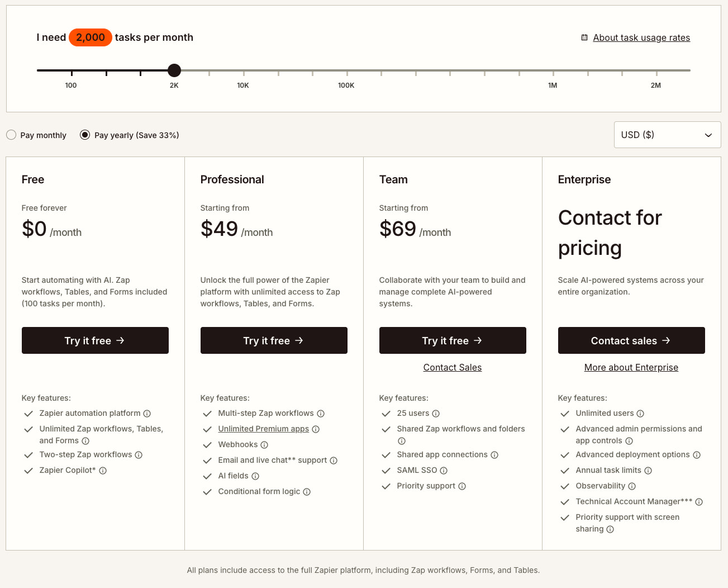Click info icon after Unlimited Zap workflows, Tables, and Forms
Screen dimensions: 728x588
click(x=85, y=441)
